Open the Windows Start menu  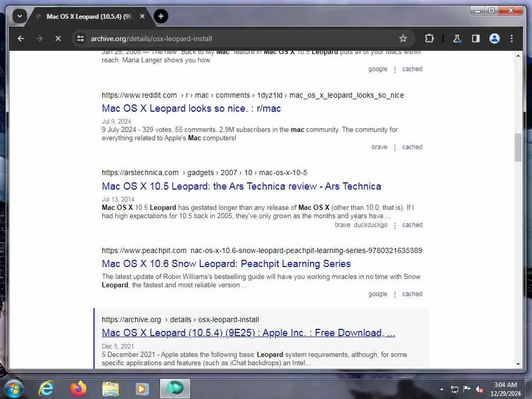14,389
